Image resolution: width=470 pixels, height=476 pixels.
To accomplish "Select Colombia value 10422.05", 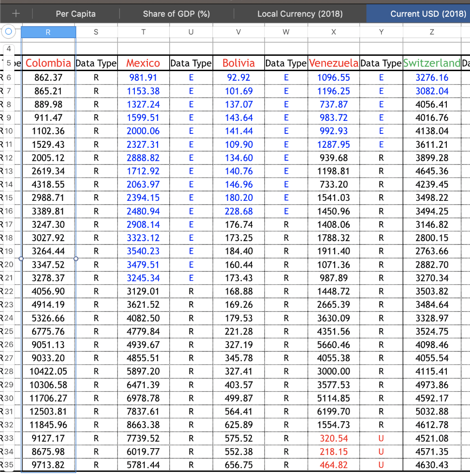I will [48, 371].
